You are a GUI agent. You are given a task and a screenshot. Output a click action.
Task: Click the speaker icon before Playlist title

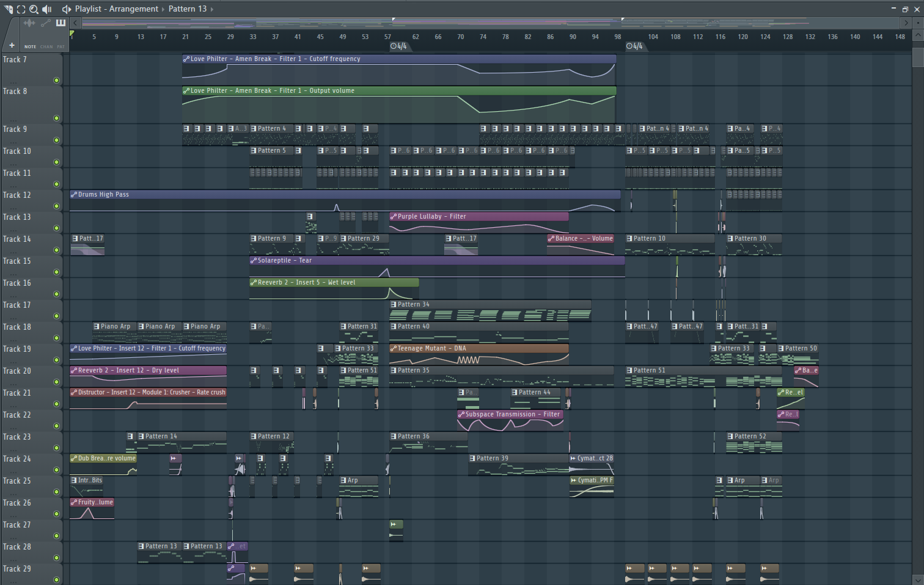click(67, 9)
